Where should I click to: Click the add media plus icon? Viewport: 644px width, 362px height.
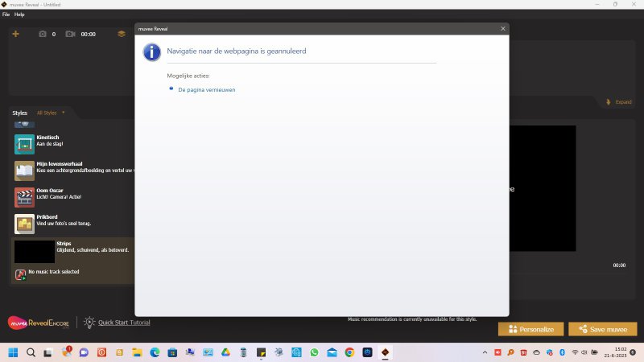(x=15, y=34)
